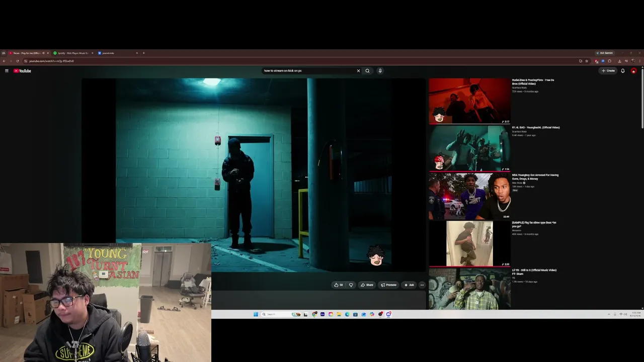Open the tab search dropdown button
The width and height of the screenshot is (644, 362).
tap(4, 53)
